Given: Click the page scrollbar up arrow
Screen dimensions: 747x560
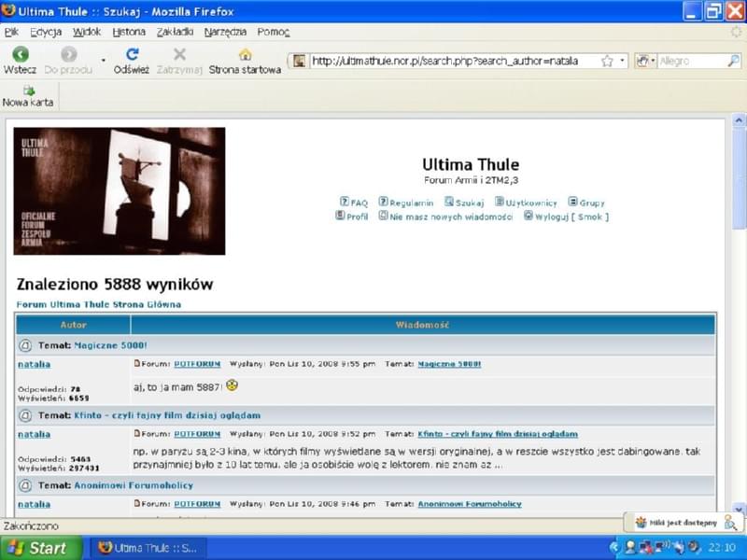Looking at the screenshot, I should point(739,120).
